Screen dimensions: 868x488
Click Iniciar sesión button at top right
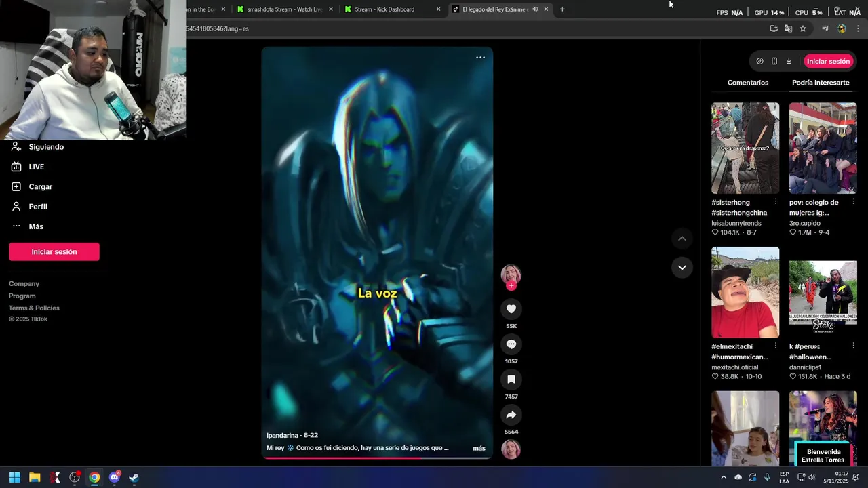pyautogui.click(x=828, y=61)
